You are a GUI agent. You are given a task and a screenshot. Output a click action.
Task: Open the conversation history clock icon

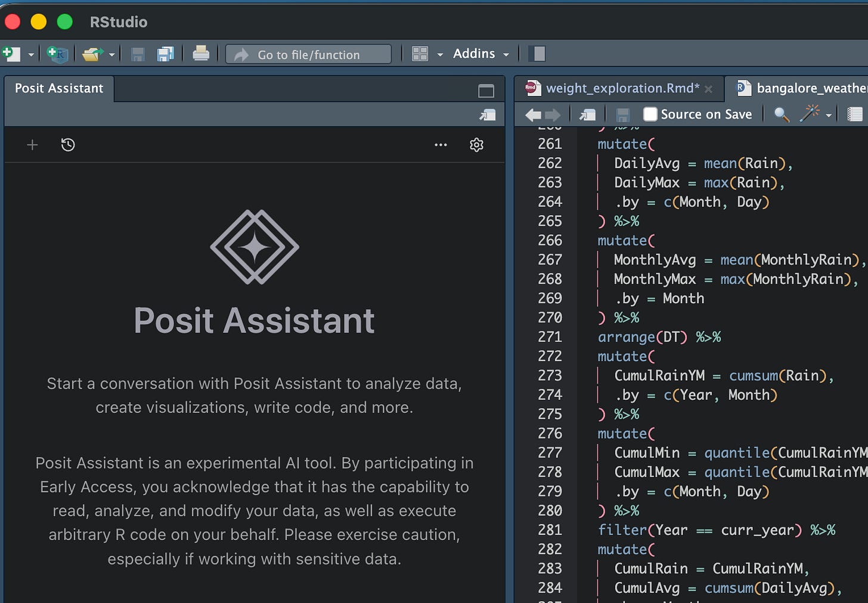click(x=68, y=145)
